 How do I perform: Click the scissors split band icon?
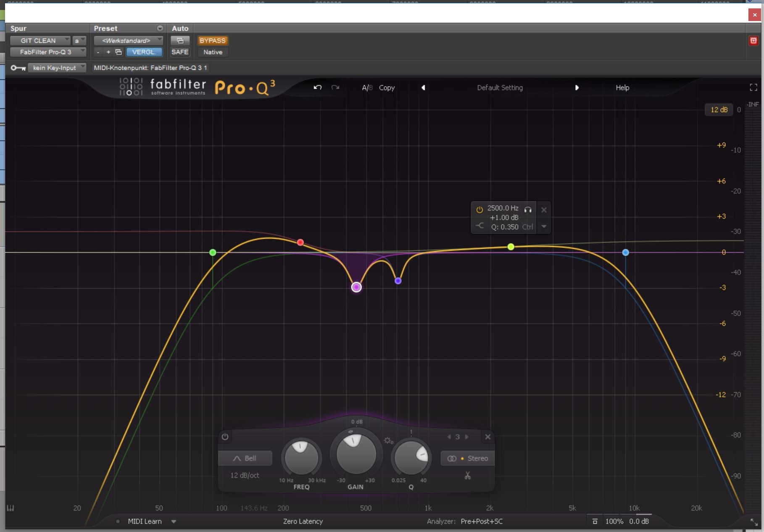click(x=467, y=476)
